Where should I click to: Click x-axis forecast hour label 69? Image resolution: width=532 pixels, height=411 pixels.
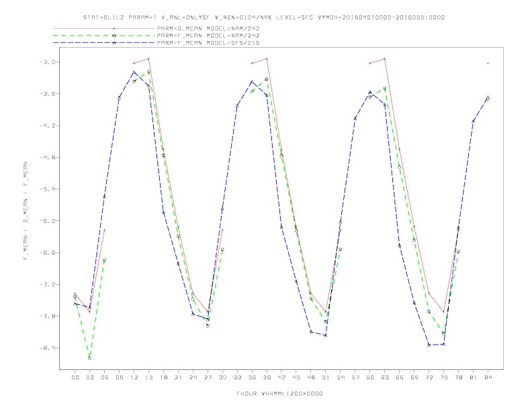[x=414, y=377]
